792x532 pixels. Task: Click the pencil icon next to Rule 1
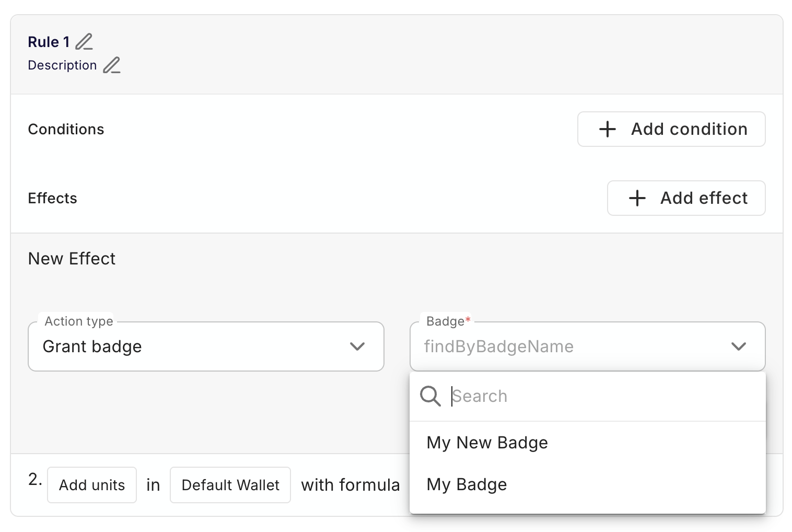pyautogui.click(x=84, y=42)
